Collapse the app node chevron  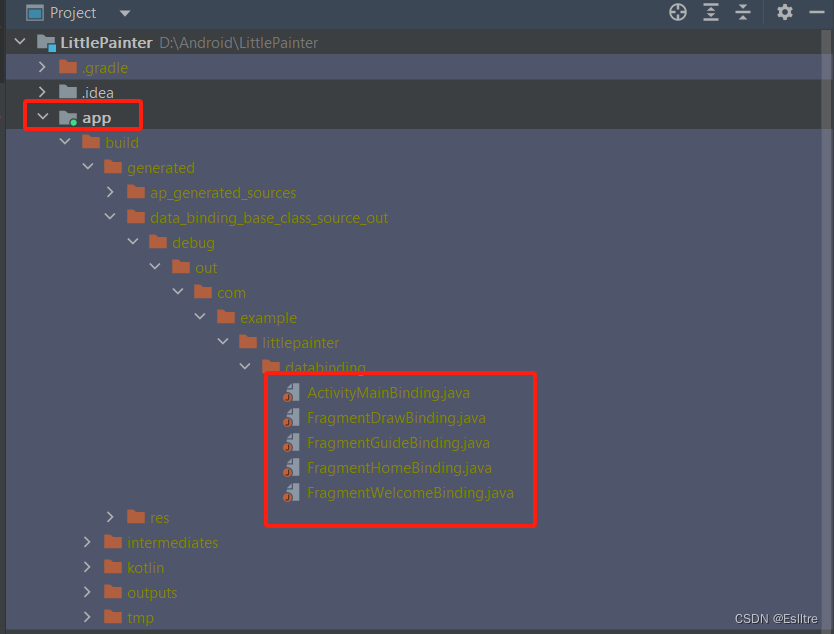[x=42, y=116]
